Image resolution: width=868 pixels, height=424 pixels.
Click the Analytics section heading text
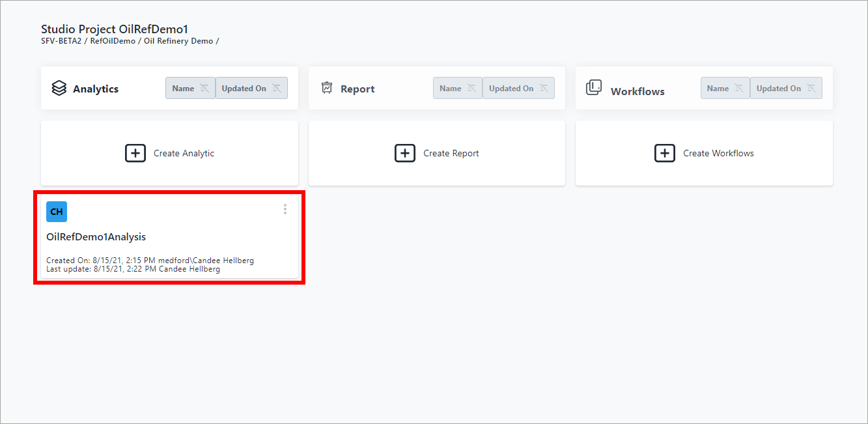tap(96, 89)
